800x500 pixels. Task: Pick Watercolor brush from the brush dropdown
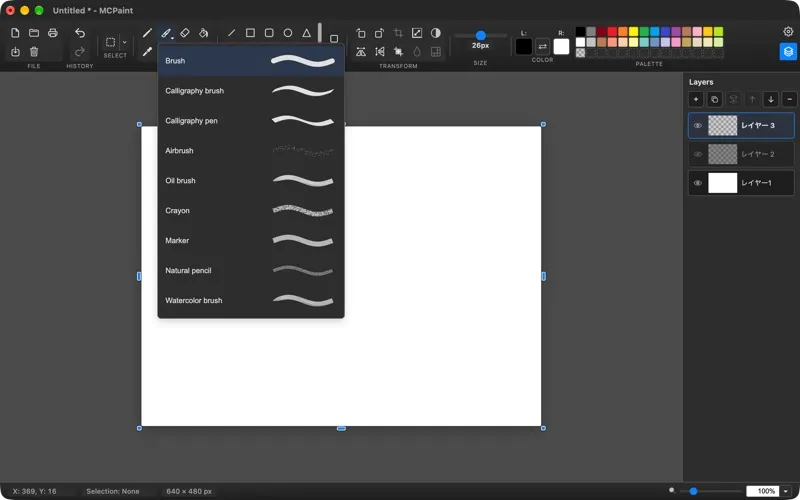click(251, 301)
